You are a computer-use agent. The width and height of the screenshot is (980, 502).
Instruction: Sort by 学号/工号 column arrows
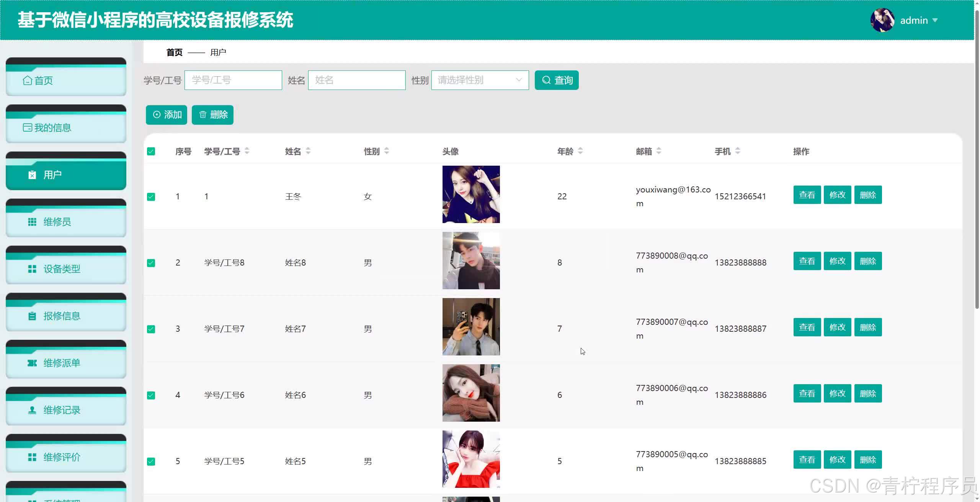tap(247, 151)
